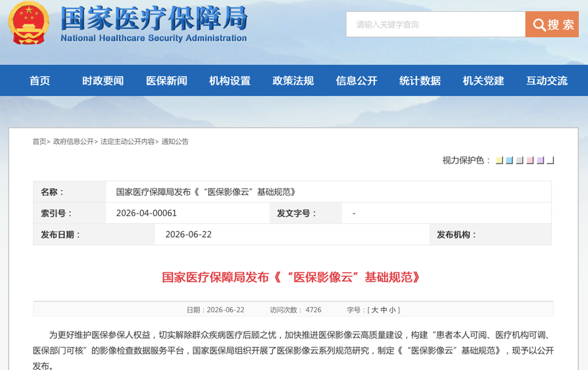Select purple eye-protection color swatch
This screenshot has width=588, height=370.
[x=540, y=161]
